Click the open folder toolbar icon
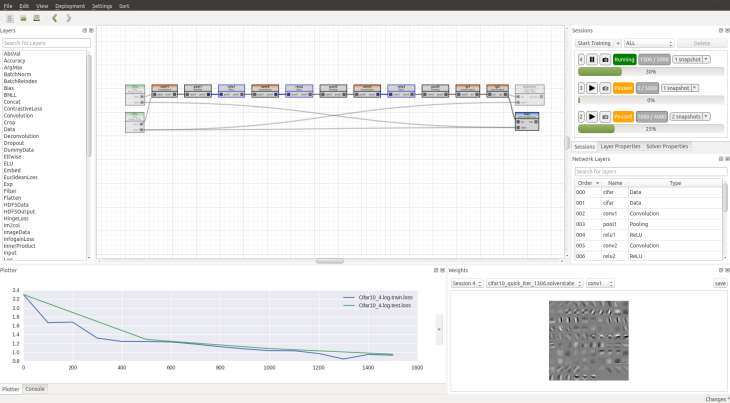 pyautogui.click(x=22, y=18)
